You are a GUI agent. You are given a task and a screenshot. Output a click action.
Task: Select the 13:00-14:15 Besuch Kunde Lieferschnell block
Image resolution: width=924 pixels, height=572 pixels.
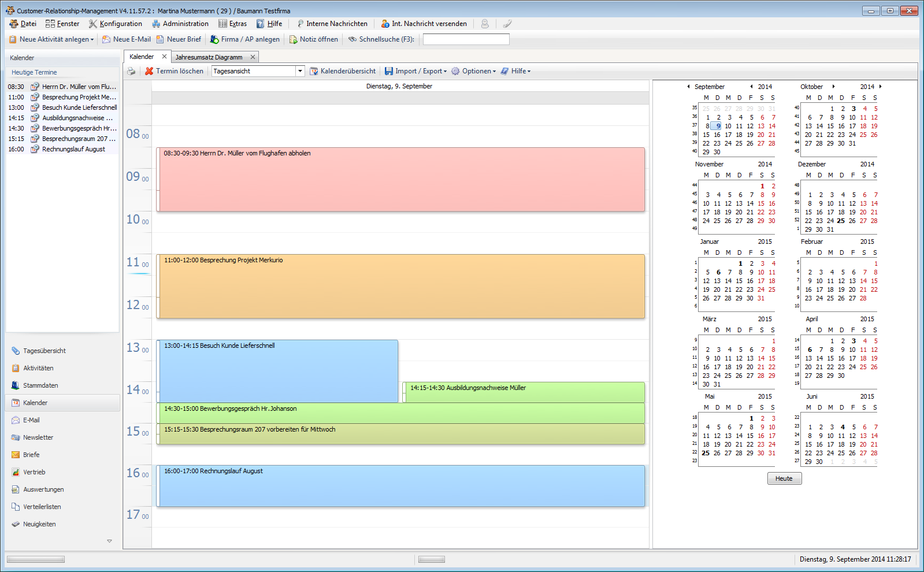point(277,371)
